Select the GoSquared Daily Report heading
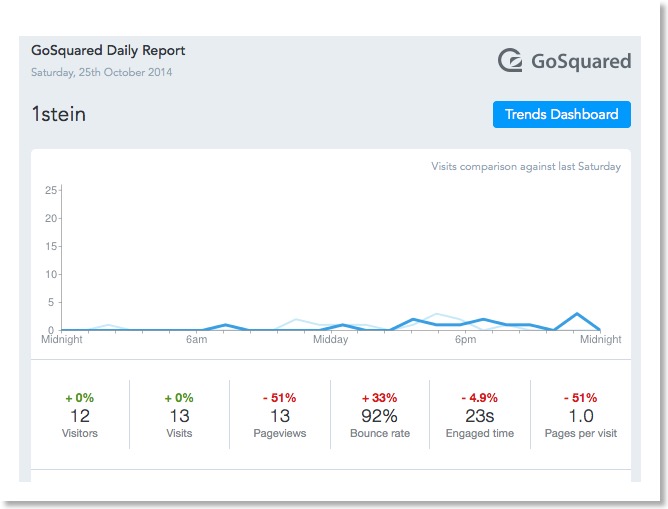The height and width of the screenshot is (509, 668). [108, 50]
